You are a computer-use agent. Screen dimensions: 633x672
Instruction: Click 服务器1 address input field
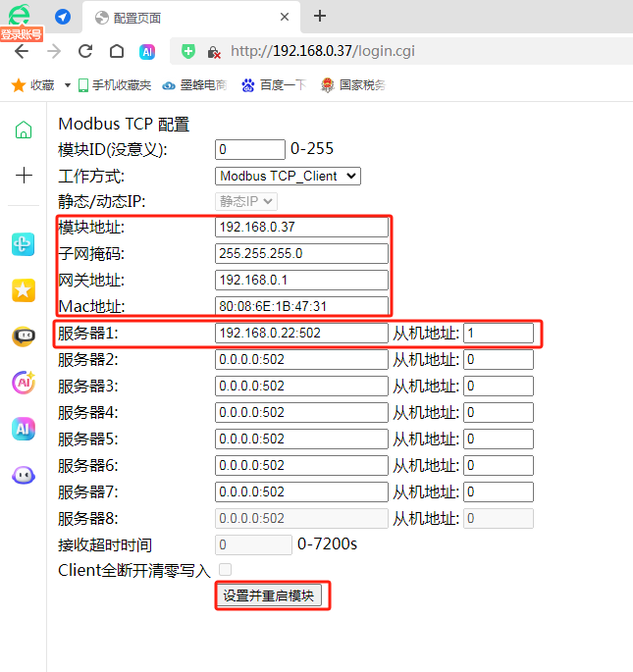tap(301, 333)
